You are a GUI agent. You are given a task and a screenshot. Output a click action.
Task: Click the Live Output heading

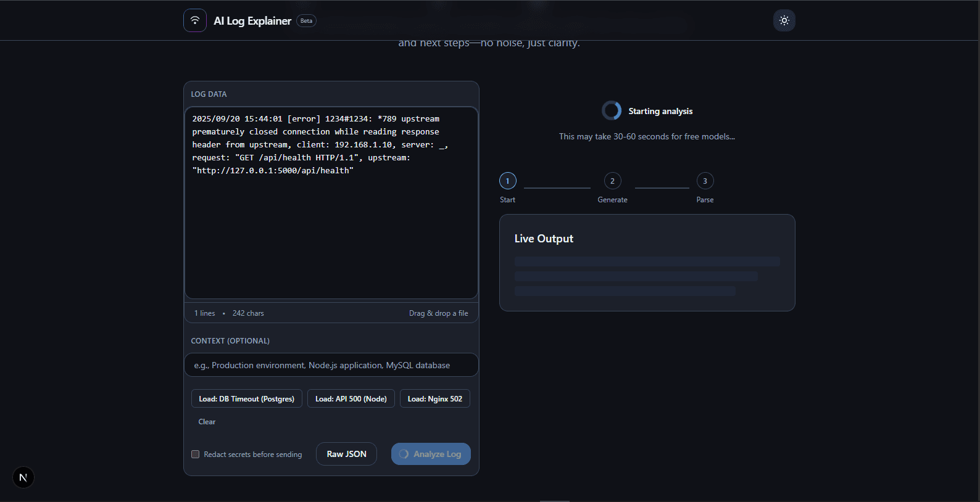click(544, 239)
